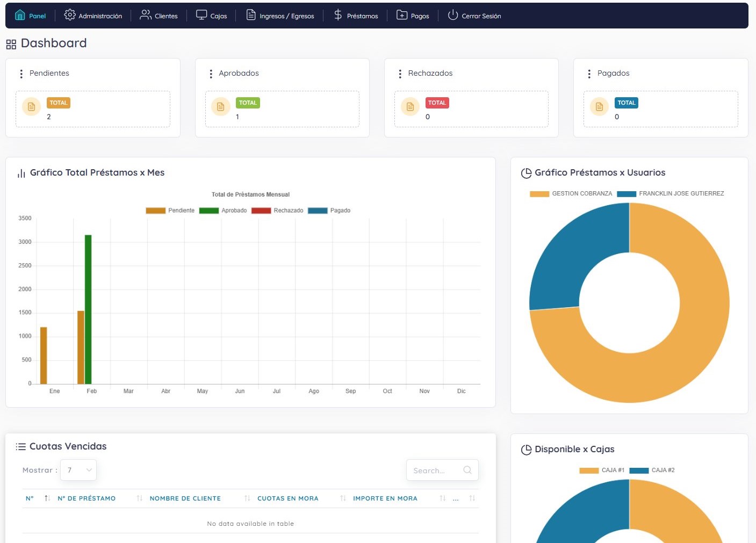
Task: Open the kebab menu on Pagados card
Action: 589,73
